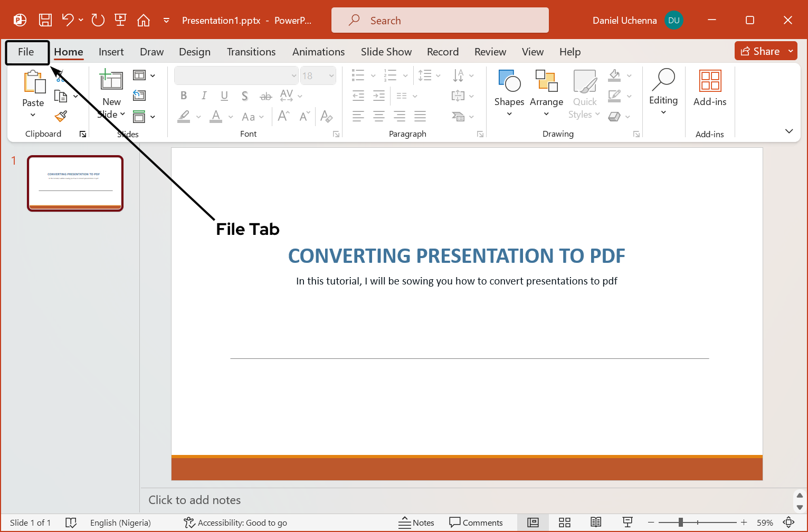Click the Share button
808x532 pixels.
(762, 51)
